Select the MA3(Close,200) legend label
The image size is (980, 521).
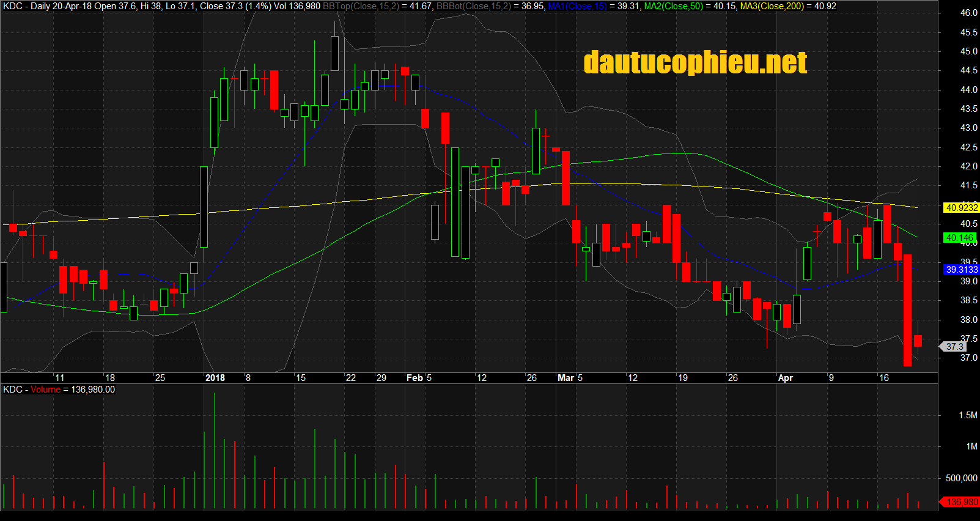point(772,6)
